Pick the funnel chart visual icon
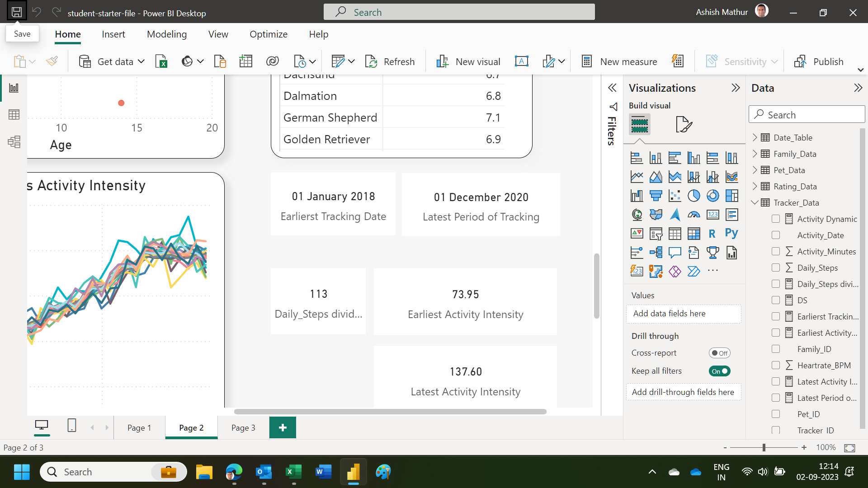 click(x=656, y=196)
